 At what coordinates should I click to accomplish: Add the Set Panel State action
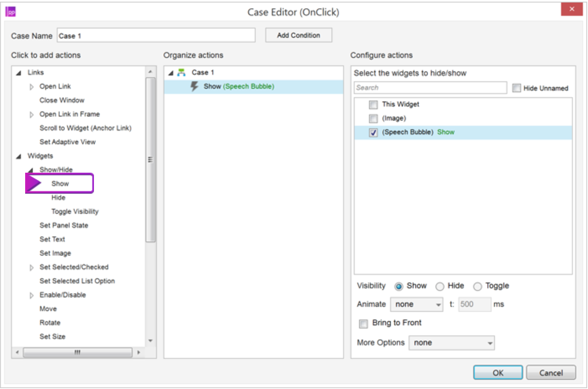(64, 225)
